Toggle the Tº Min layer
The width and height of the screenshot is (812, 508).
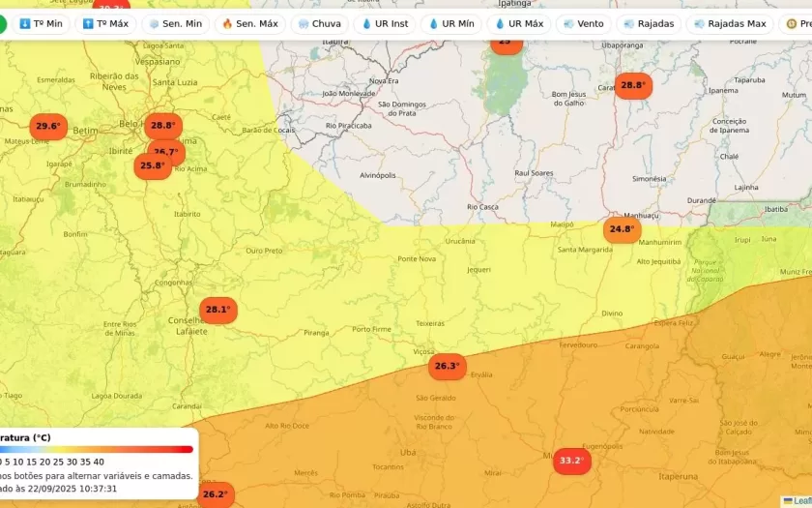click(40, 23)
